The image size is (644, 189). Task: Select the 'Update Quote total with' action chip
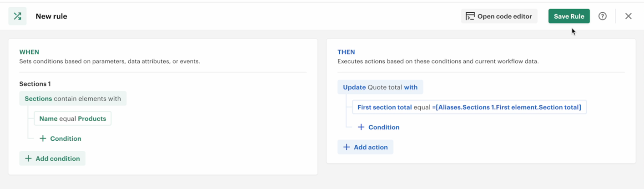pos(380,87)
